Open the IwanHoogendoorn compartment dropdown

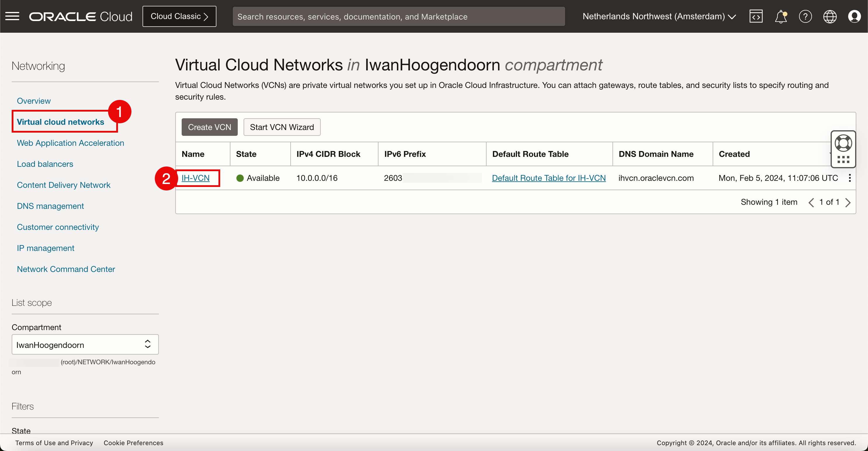[x=85, y=344]
